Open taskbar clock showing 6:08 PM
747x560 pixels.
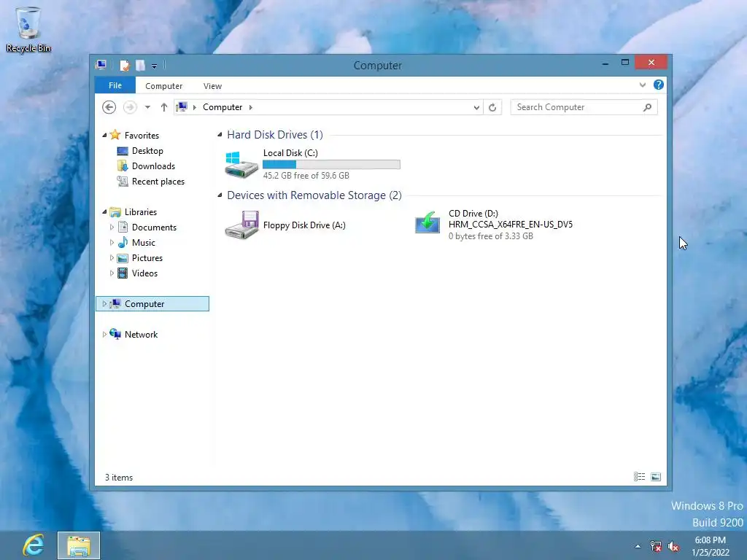click(711, 545)
